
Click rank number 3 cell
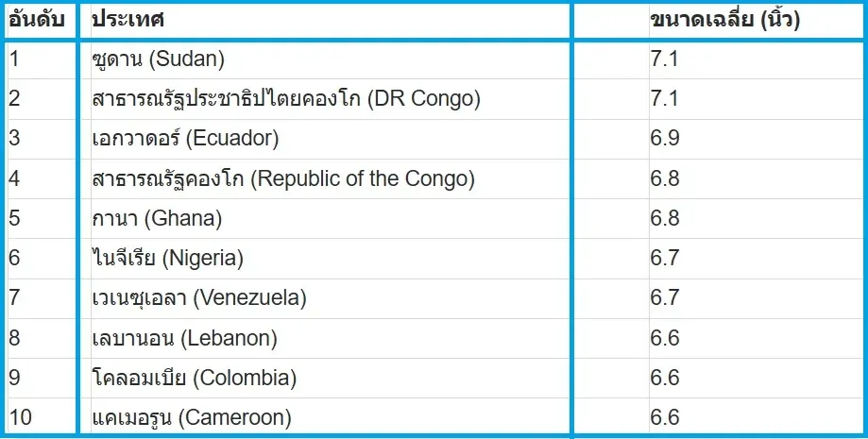coord(15,139)
